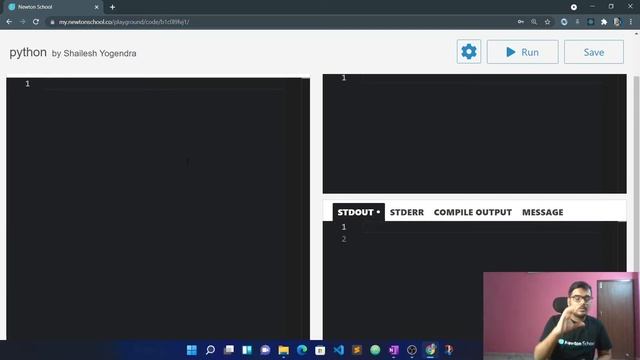Viewport: 640px width, 360px height.
Task: Open the COMPILE OUTPUT tab
Action: [473, 212]
